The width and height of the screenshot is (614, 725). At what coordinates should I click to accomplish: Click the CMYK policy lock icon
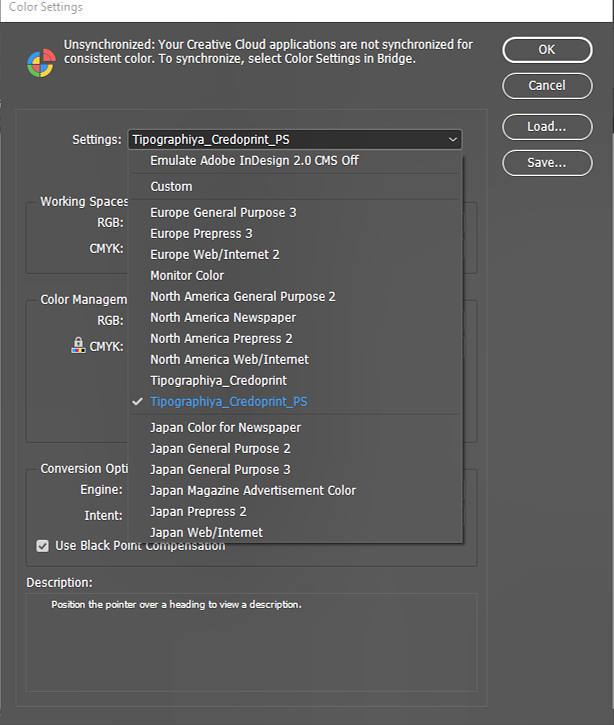coord(78,345)
